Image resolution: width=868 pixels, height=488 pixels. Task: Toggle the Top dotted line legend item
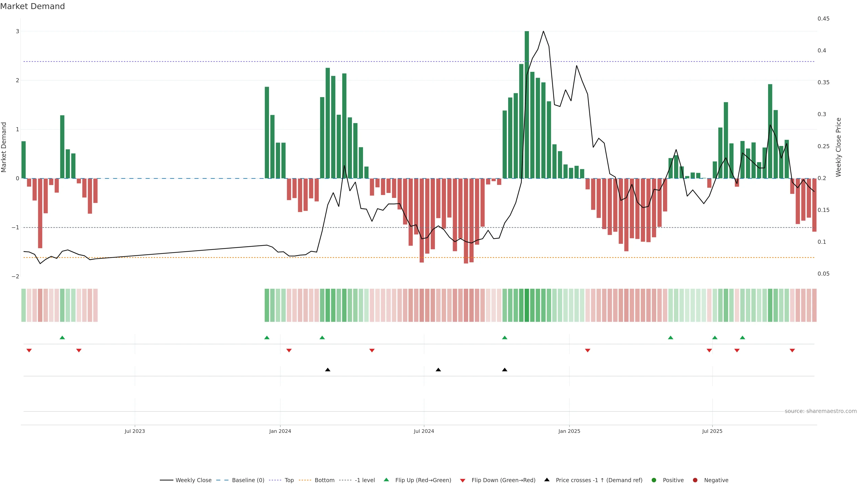point(289,480)
